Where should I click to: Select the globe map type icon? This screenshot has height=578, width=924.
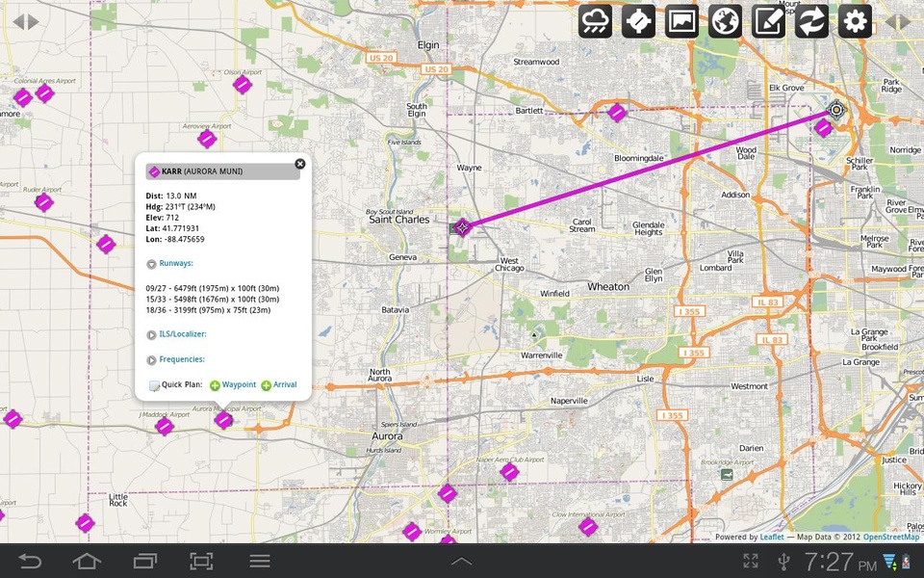pos(725,22)
